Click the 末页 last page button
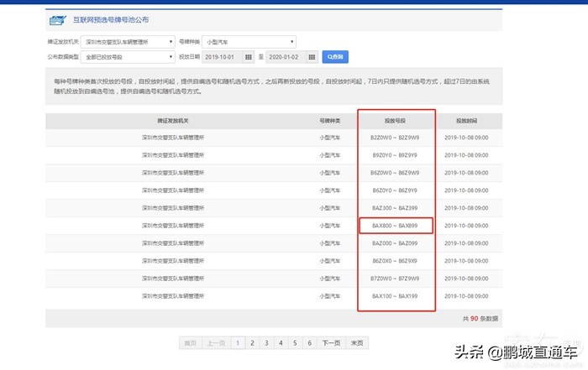 357,342
